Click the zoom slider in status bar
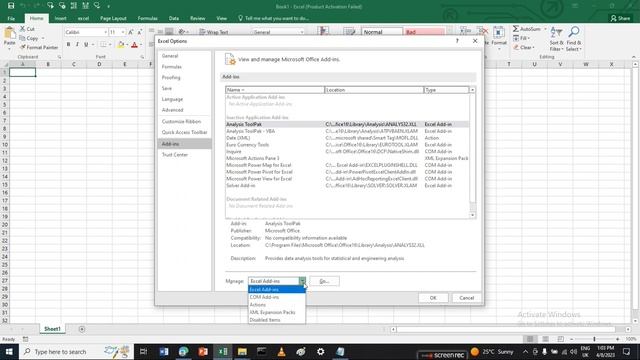Screen dimensions: 640x360 click(x=594, y=339)
